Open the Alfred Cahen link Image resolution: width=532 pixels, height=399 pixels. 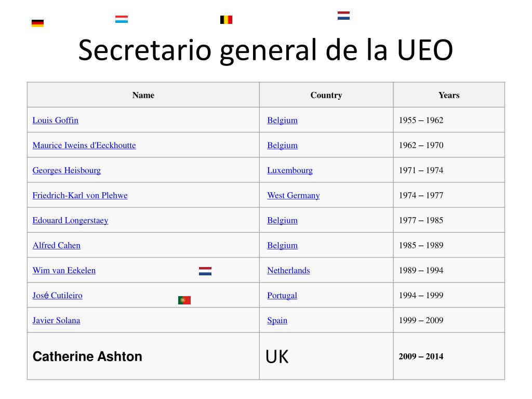point(56,245)
